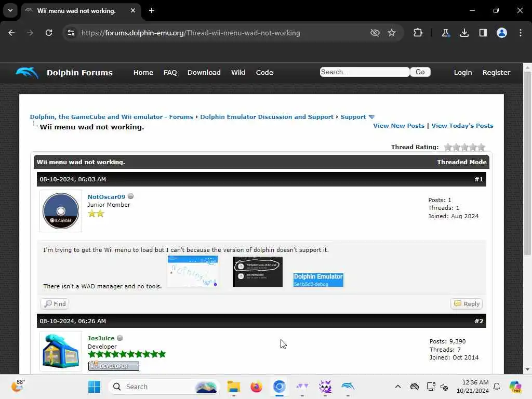The width and height of the screenshot is (532, 399).
Task: Open the Download menu item
Action: pos(204,72)
